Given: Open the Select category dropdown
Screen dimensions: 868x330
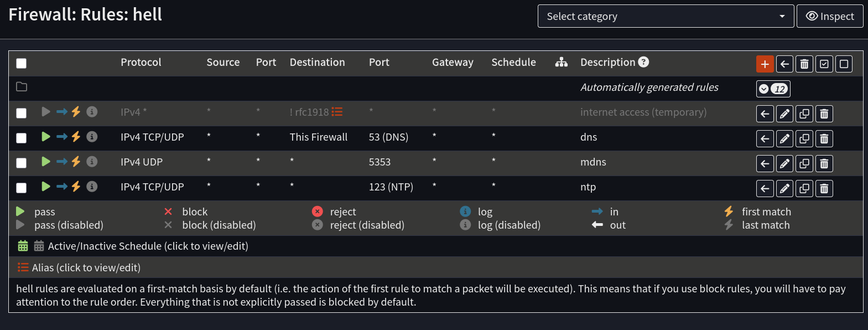Looking at the screenshot, I should click(666, 16).
